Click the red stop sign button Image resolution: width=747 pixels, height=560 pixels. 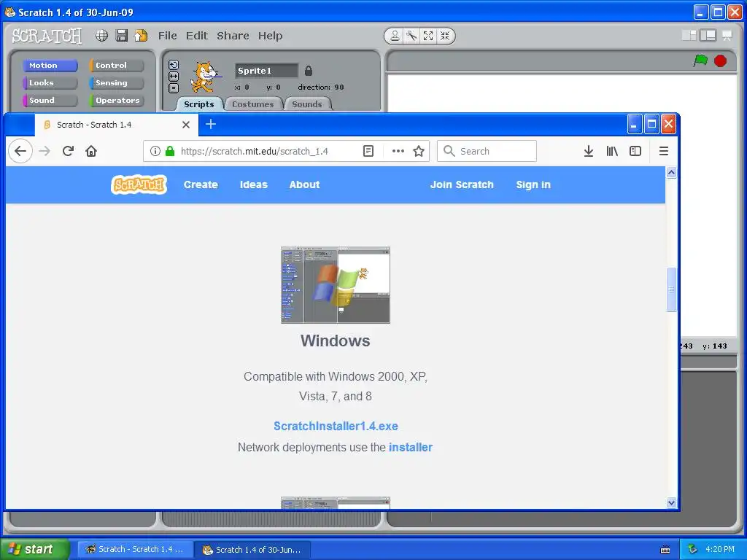point(720,61)
